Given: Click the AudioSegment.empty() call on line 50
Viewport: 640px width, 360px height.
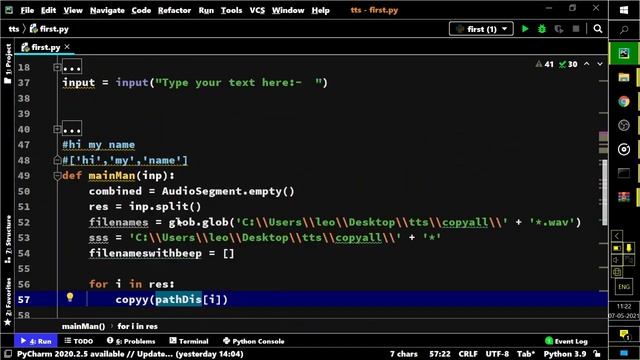Looking at the screenshot, I should click(x=228, y=191).
